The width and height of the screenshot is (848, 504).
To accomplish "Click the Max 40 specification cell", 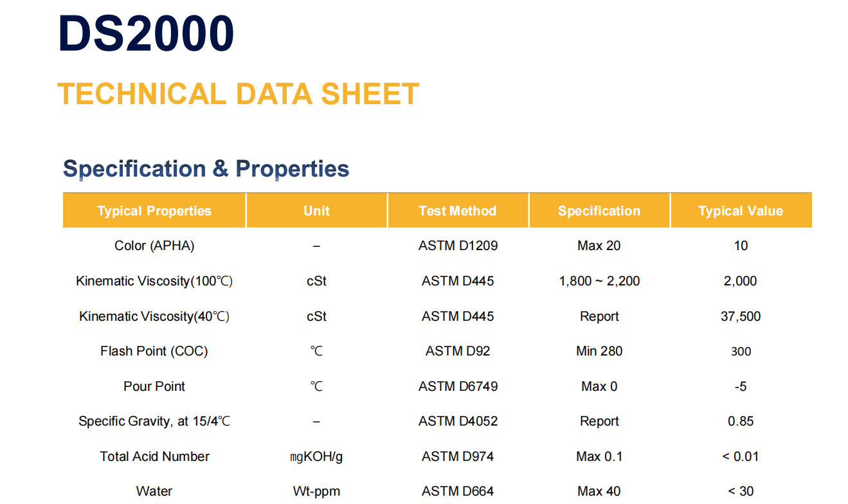I will (599, 491).
